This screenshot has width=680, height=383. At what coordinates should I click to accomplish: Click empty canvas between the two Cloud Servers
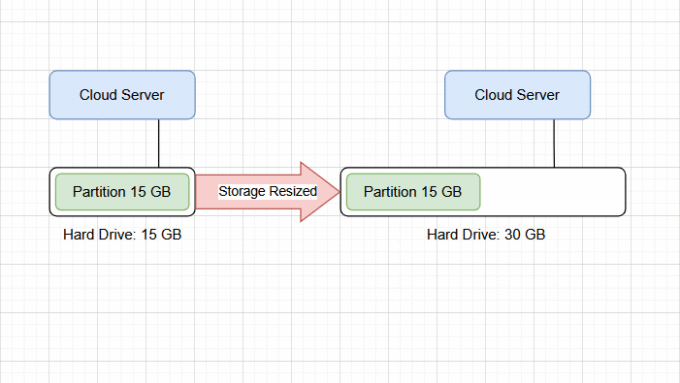pos(320,95)
